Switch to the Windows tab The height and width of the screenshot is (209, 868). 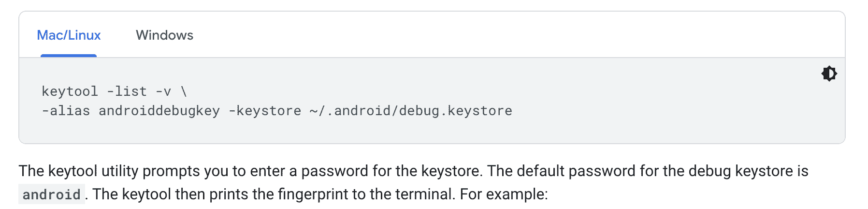click(164, 35)
